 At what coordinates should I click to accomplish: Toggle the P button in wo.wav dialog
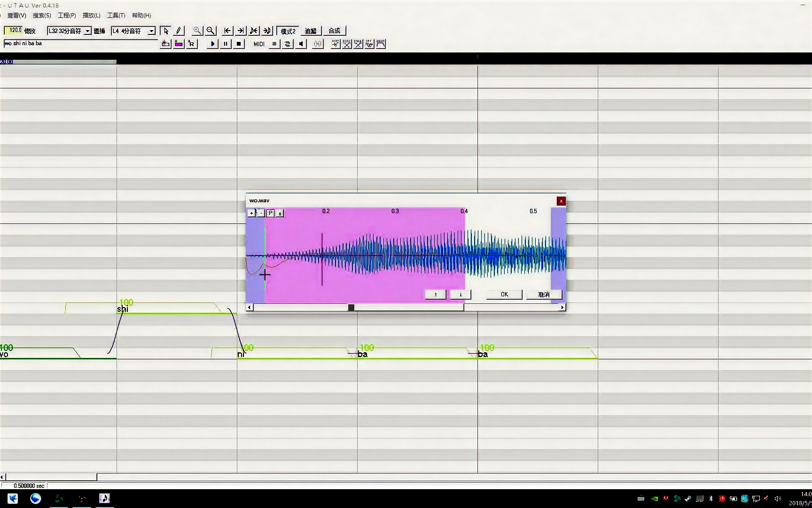tap(270, 213)
